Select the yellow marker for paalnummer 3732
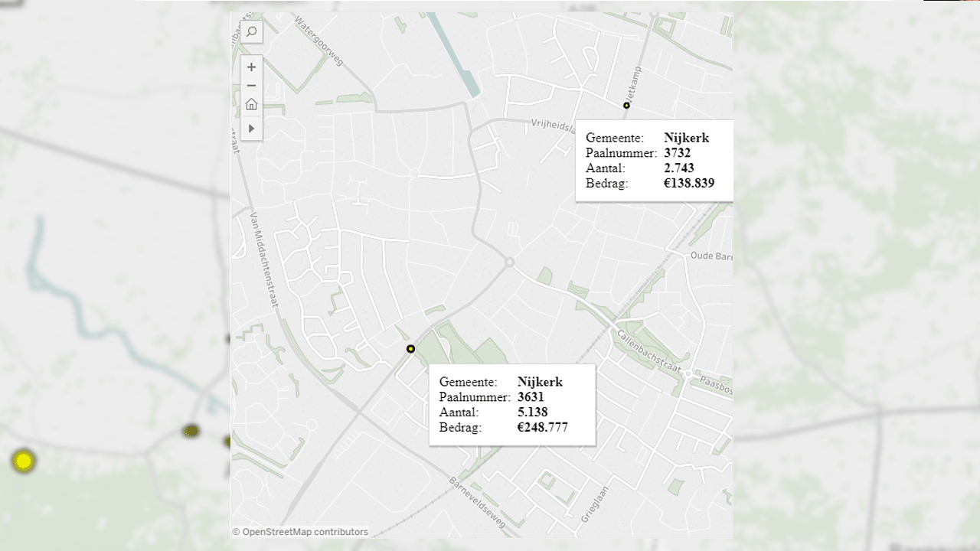This screenshot has width=980, height=551. (x=626, y=106)
